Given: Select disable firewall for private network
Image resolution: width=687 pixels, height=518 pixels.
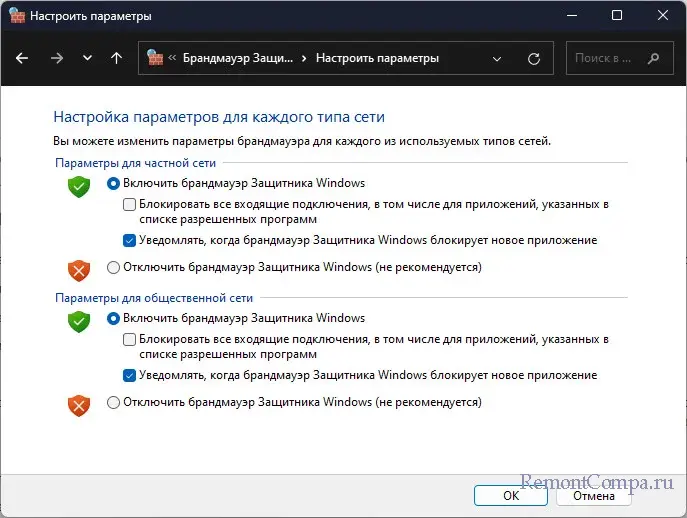Looking at the screenshot, I should click(113, 267).
